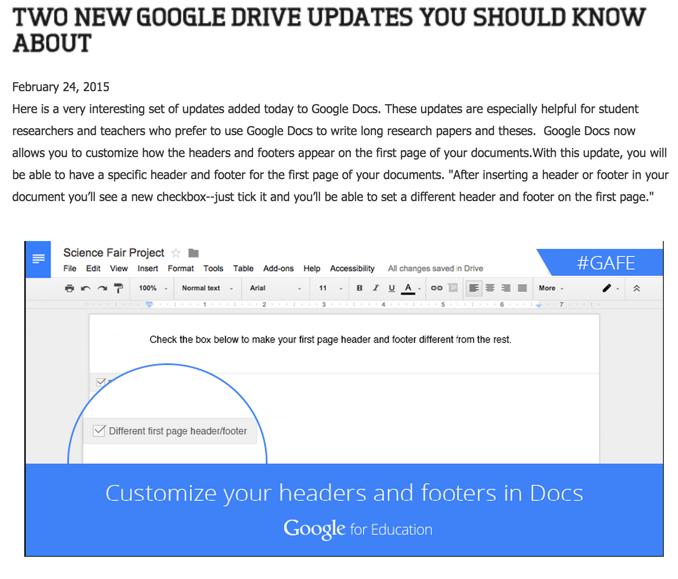Image resolution: width=678 pixels, height=579 pixels.
Task: Open the View menu
Action: point(118,269)
